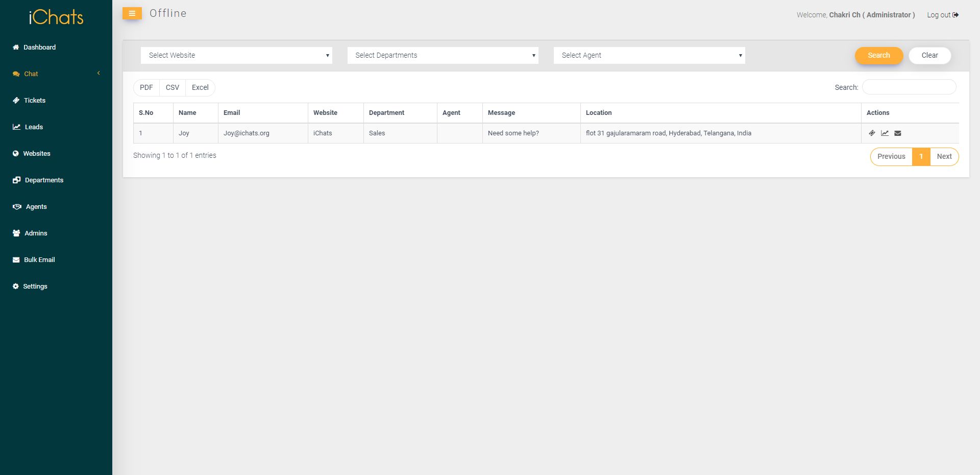Open the Select Website dropdown
This screenshot has width=980, height=475.
pyautogui.click(x=236, y=55)
